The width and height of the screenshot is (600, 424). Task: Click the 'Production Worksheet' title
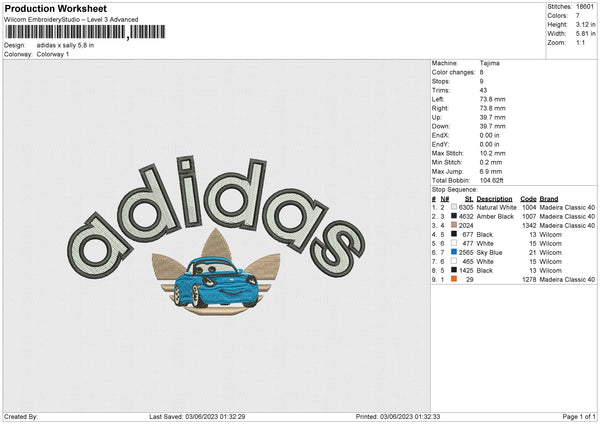point(56,8)
